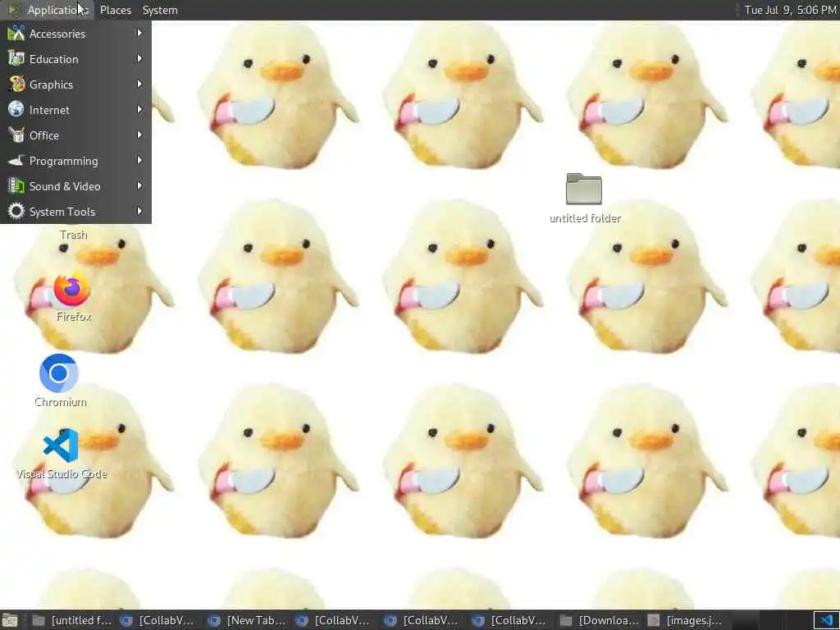Expand the Internet submenu arrow
This screenshot has height=630, width=840.
[x=139, y=109]
